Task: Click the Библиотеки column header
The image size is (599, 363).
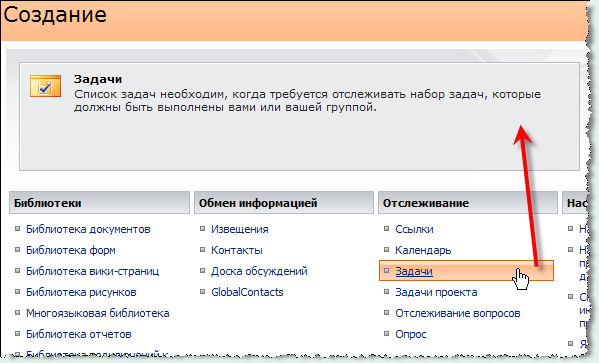Action: [99, 203]
